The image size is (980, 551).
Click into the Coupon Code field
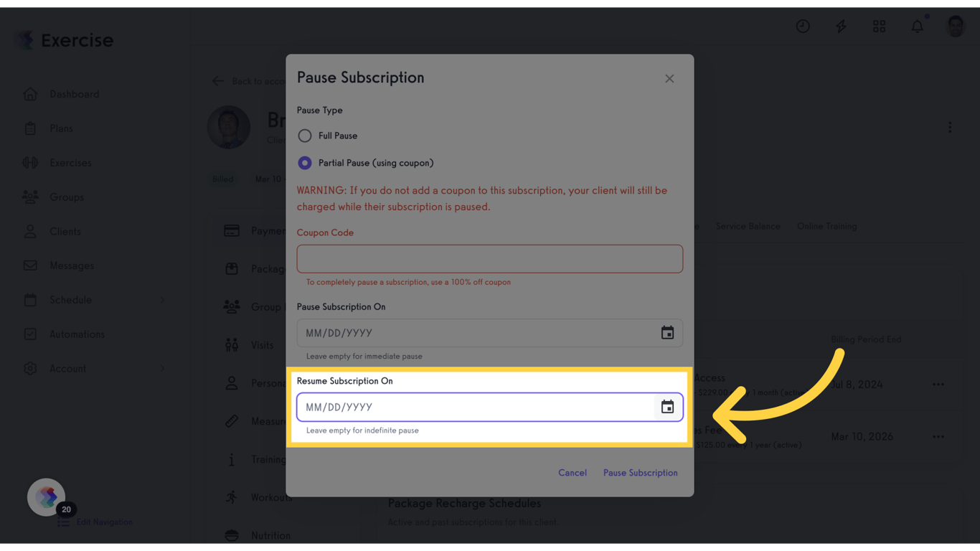pos(489,259)
